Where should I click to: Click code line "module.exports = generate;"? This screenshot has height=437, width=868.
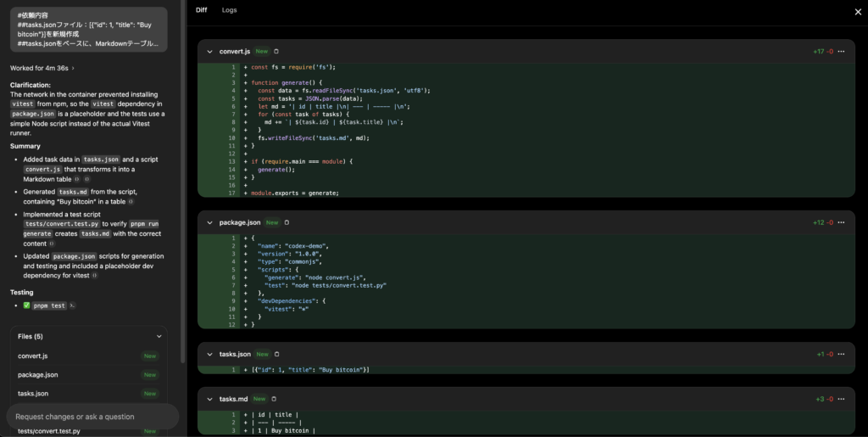[x=295, y=193]
